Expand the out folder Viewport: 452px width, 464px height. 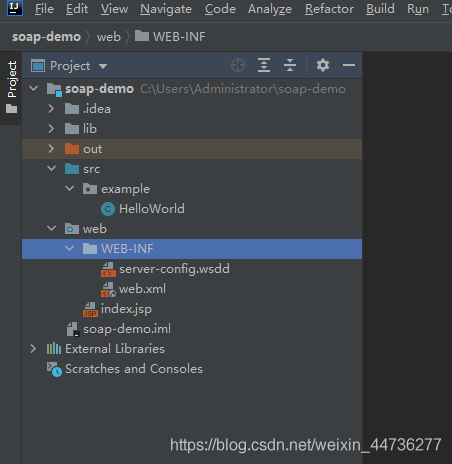coord(51,149)
